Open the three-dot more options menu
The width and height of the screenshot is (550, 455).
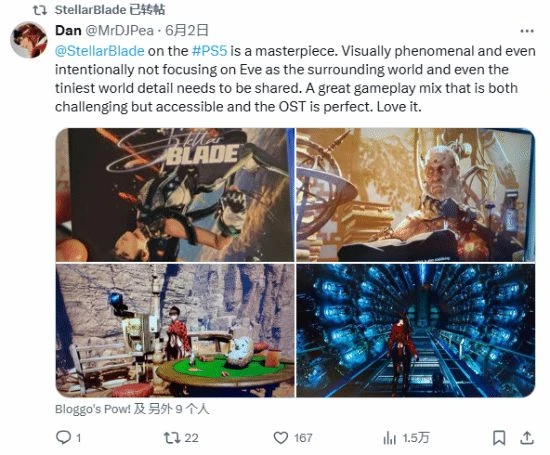(x=527, y=31)
